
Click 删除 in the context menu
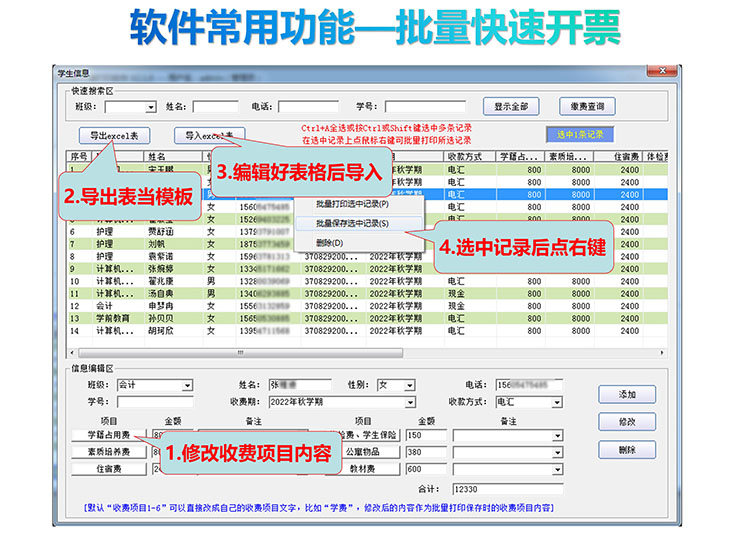tap(330, 242)
